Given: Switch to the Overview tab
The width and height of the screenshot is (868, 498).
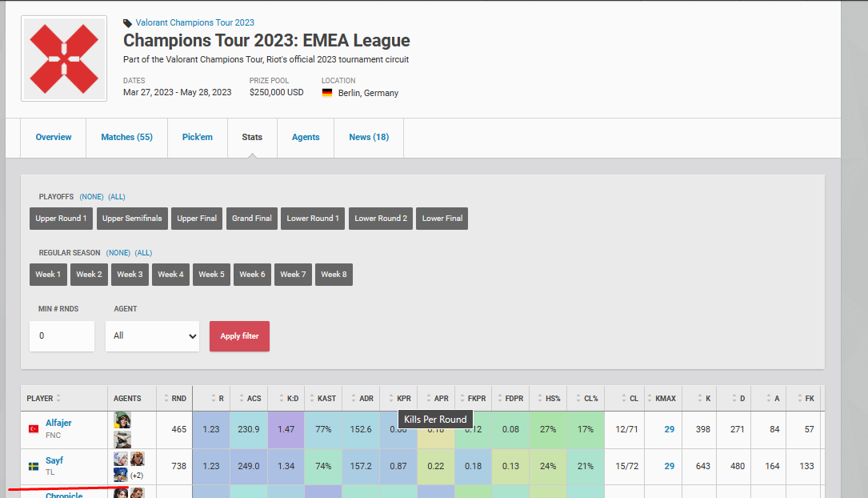Looking at the screenshot, I should tap(53, 138).
